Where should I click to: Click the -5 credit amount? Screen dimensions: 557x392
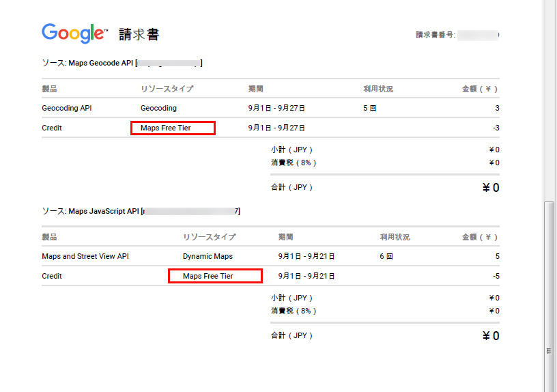[496, 276]
